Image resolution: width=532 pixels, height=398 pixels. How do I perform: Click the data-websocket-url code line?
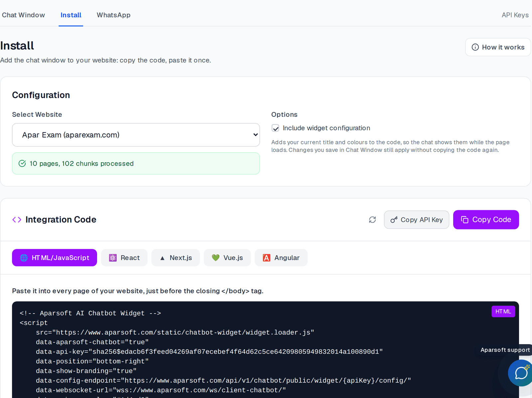[x=161, y=390]
